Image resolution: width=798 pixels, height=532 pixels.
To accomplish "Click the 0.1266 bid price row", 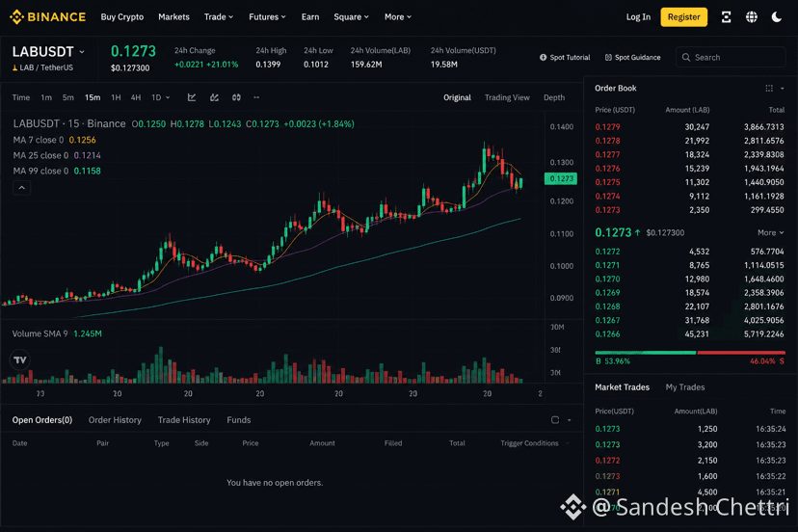I will [690, 334].
